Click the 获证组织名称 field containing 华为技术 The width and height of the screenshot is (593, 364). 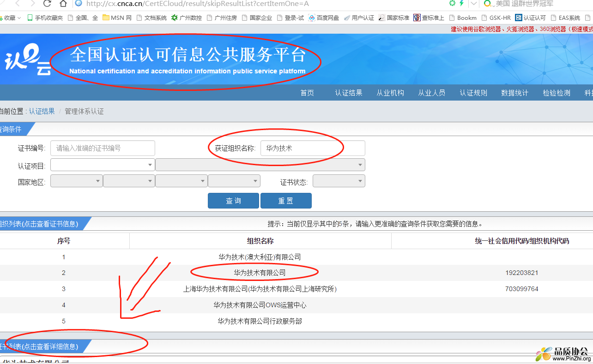click(313, 148)
